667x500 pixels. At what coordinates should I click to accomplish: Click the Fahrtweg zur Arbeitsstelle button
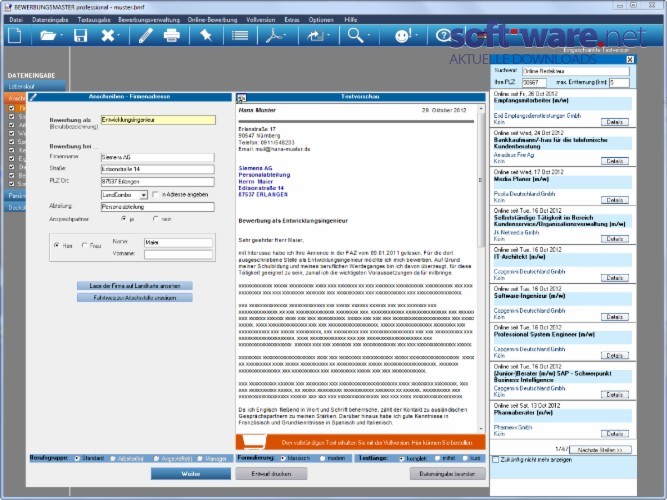pos(134,297)
